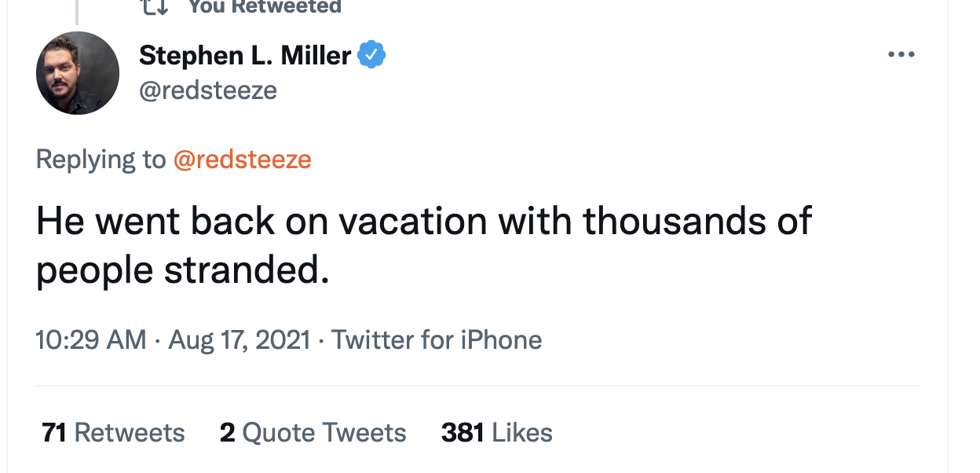The image size is (980, 473).
Task: Open the Twitter for iPhone source link
Action: pos(437,339)
